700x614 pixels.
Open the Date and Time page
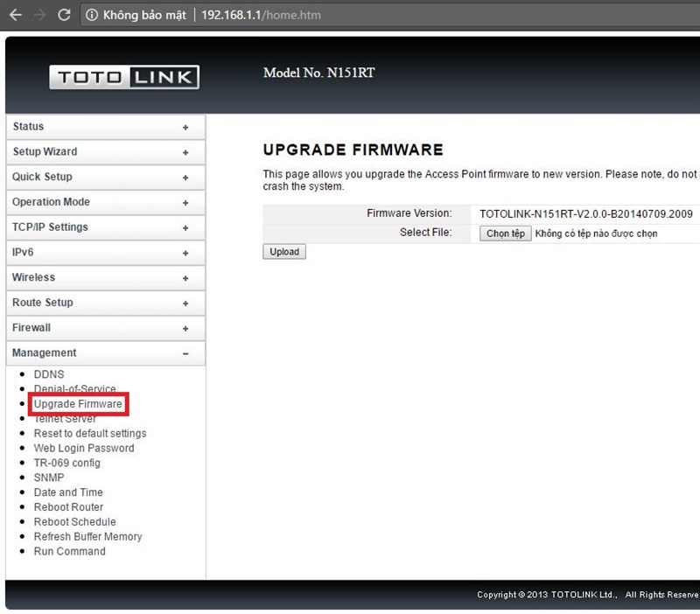(68, 492)
